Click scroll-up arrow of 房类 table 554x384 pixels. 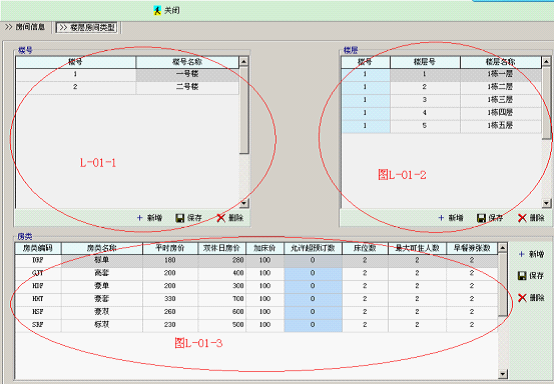503,248
